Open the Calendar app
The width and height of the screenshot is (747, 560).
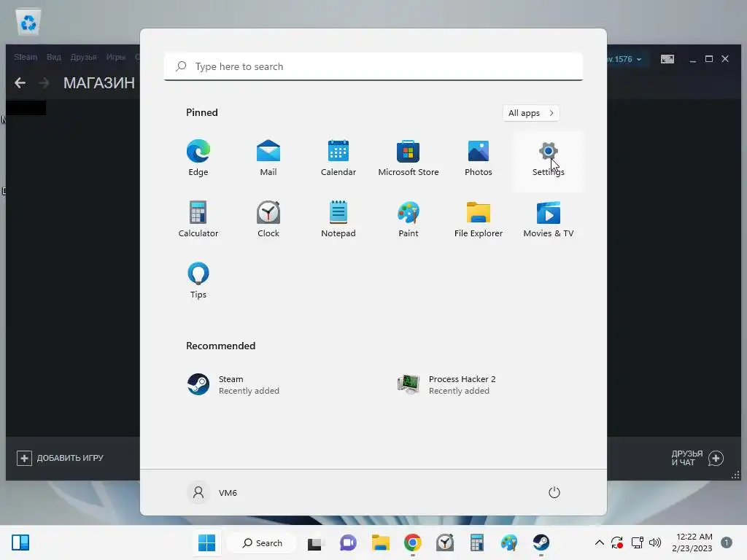tap(338, 158)
